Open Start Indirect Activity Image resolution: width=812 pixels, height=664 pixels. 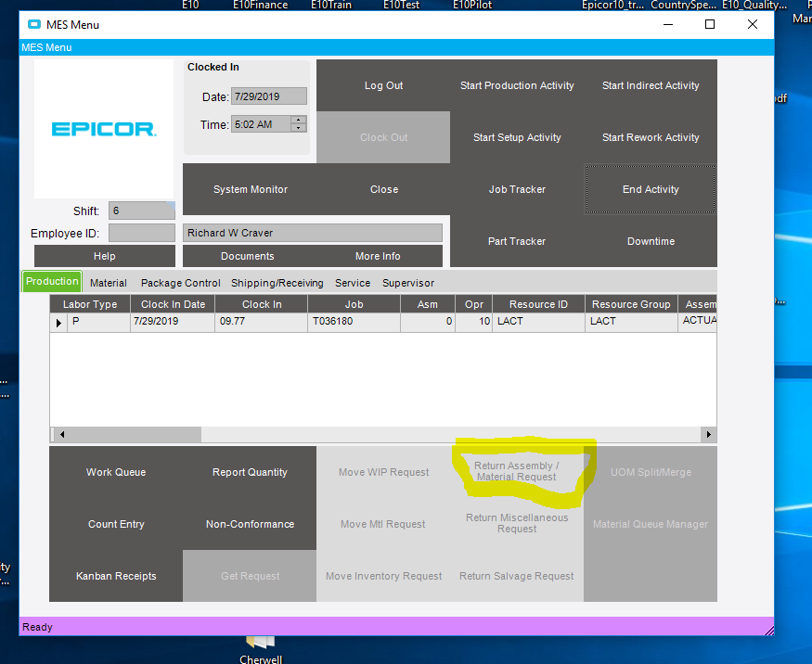[x=651, y=85]
